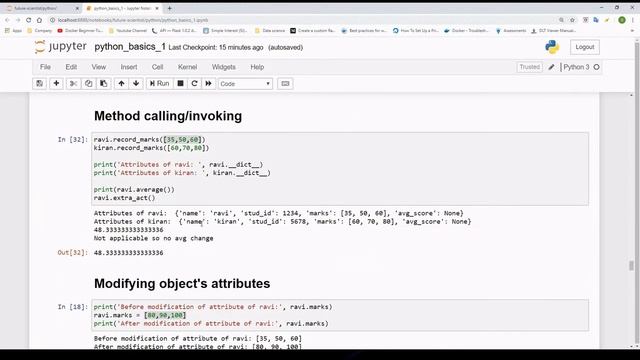The height and width of the screenshot is (360, 640).
Task: Open the Insert menu
Action: 129,67
